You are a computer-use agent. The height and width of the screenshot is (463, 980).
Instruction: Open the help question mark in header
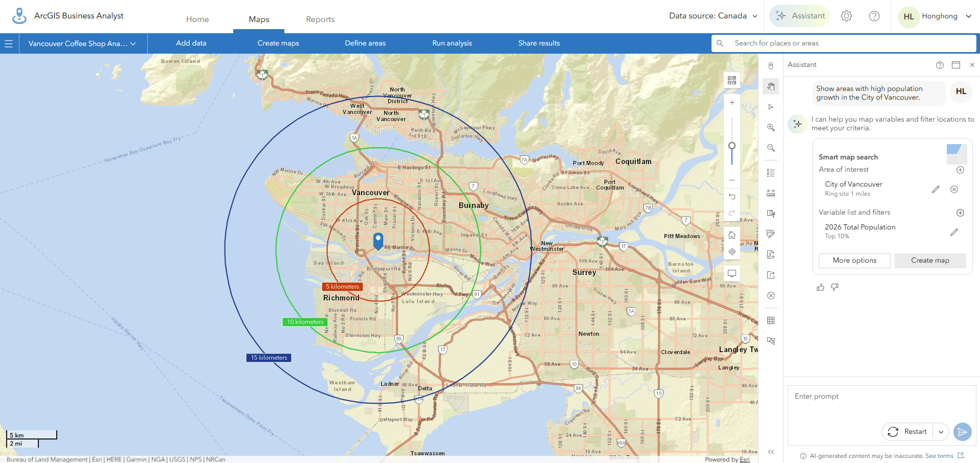coord(874,16)
